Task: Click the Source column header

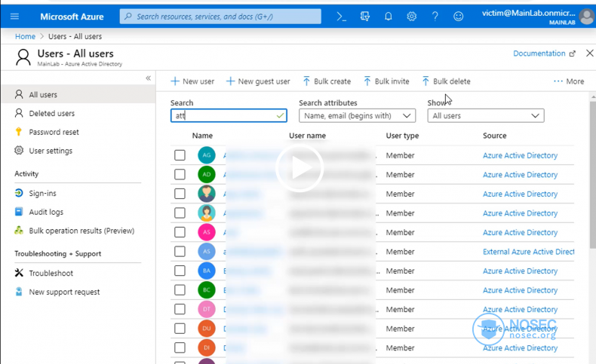Action: tap(494, 136)
